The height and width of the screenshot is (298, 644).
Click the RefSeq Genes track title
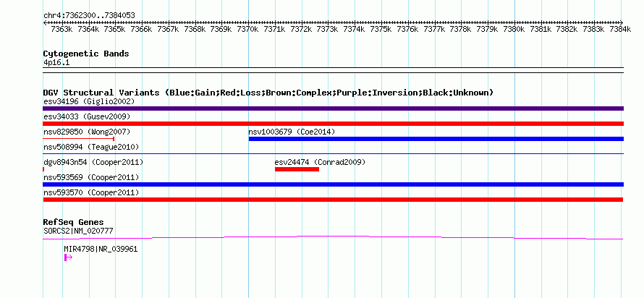(74, 223)
